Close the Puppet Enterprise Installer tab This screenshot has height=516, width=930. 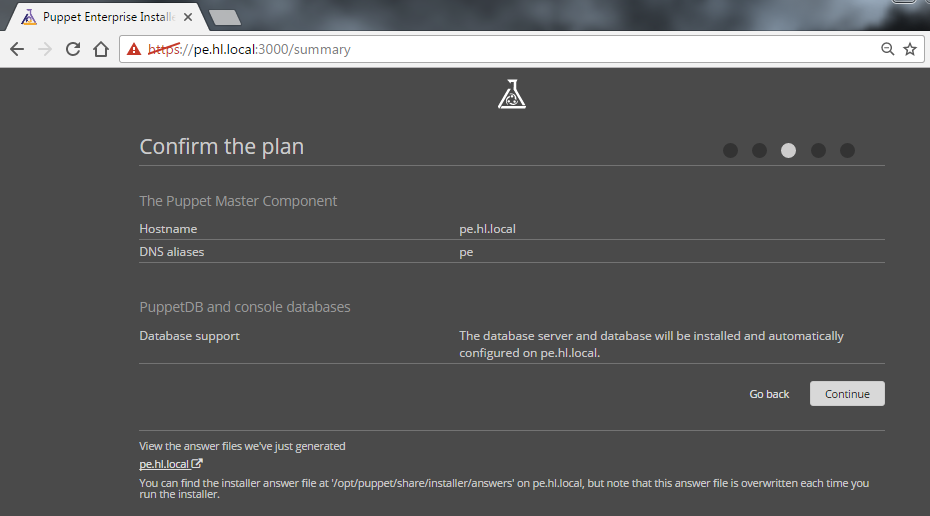188,17
